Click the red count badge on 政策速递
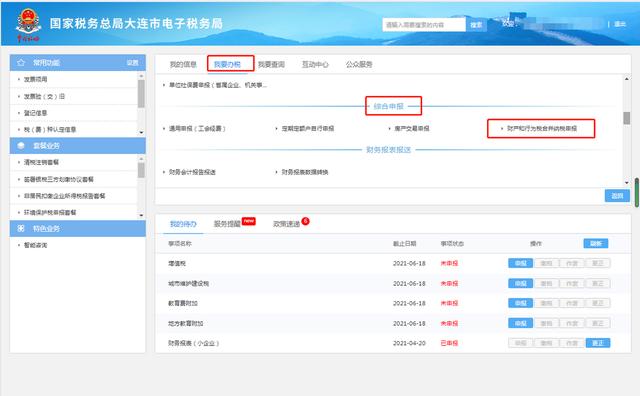Image resolution: width=640 pixels, height=396 pixels. (x=305, y=221)
